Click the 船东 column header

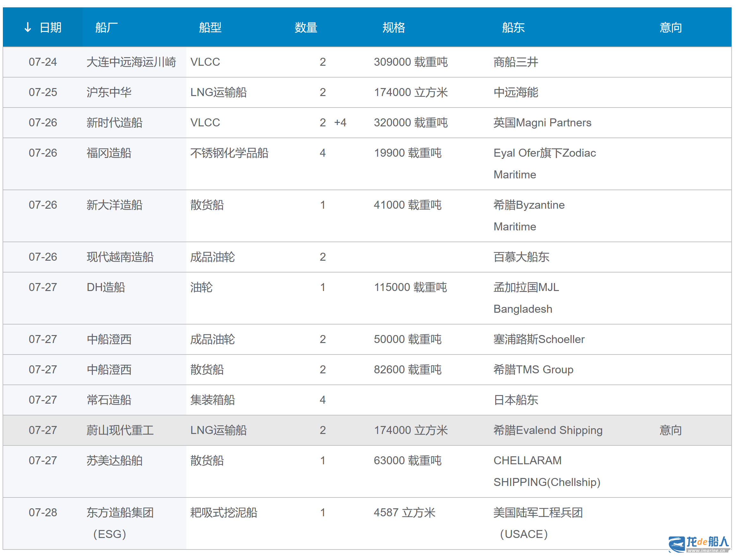[x=513, y=27]
